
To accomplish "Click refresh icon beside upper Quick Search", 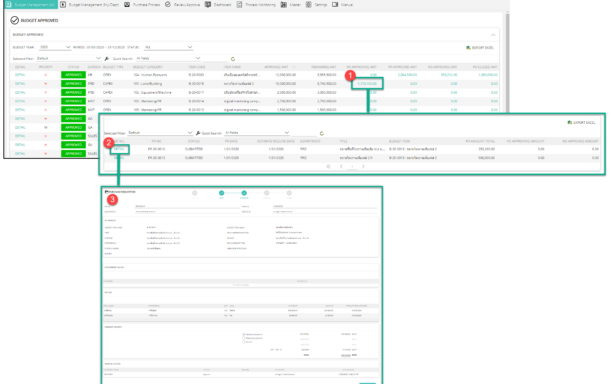I will pyautogui.click(x=233, y=59).
